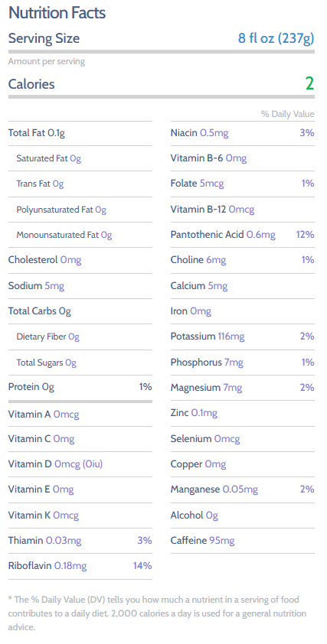This screenshot has height=644, width=327.
Task: Click the Niacin 0.5mg amount
Action: click(x=214, y=132)
